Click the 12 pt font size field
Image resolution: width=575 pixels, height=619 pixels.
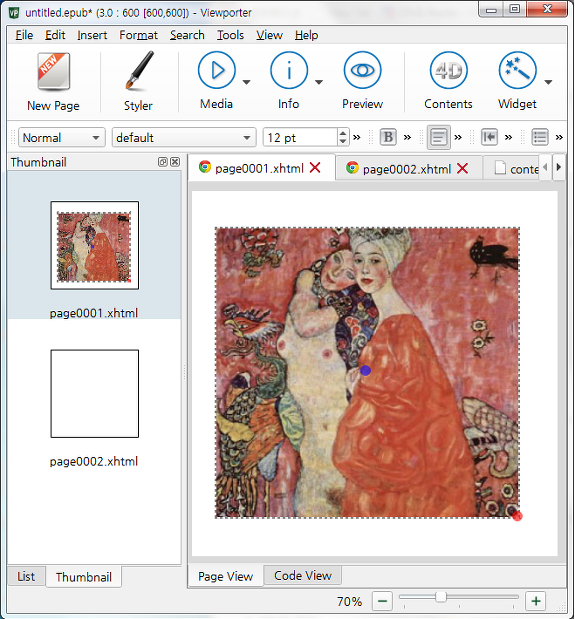pyautogui.click(x=300, y=137)
